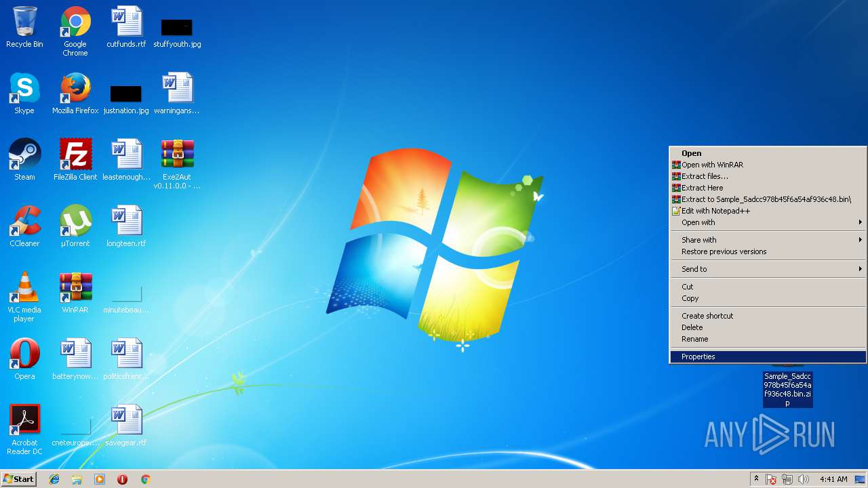Open the Opera taskbar icon

(x=123, y=479)
